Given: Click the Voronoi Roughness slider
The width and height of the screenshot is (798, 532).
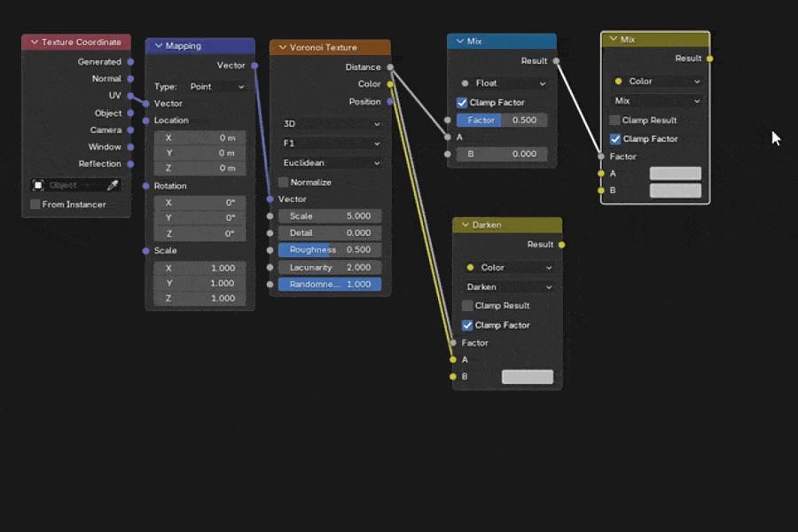Looking at the screenshot, I should pos(330,250).
